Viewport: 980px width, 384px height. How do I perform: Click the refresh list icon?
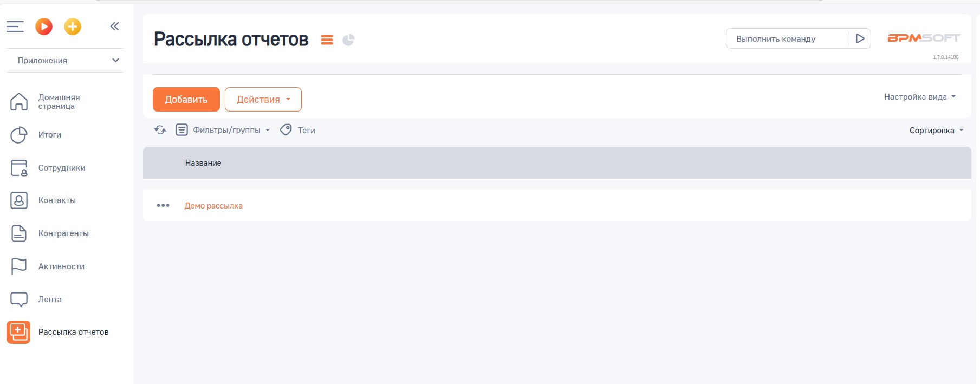(160, 130)
